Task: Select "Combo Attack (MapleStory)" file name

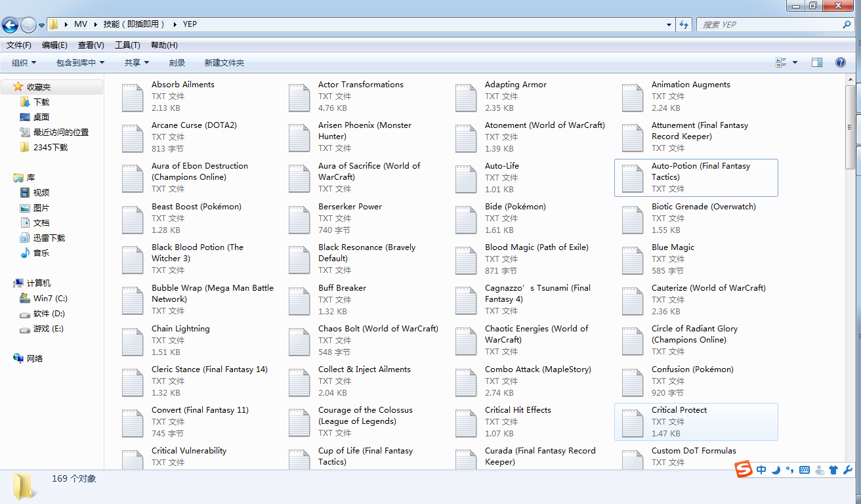Action: pyautogui.click(x=538, y=369)
